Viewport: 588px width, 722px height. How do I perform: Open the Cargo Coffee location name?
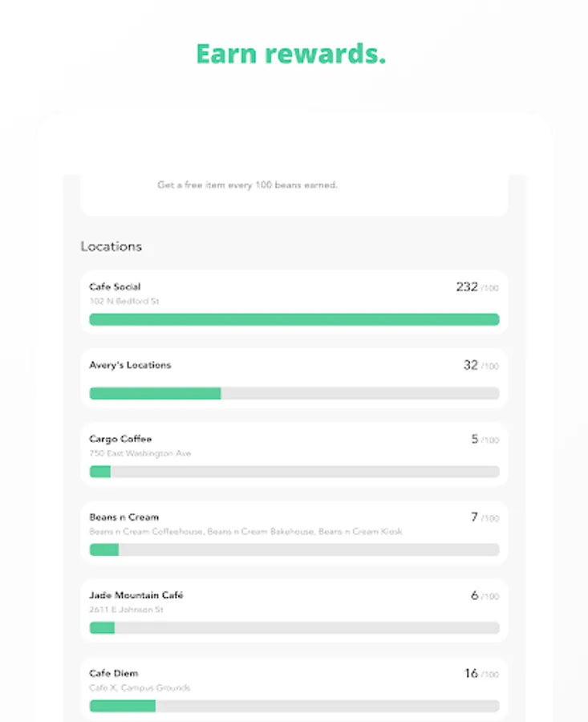point(120,439)
